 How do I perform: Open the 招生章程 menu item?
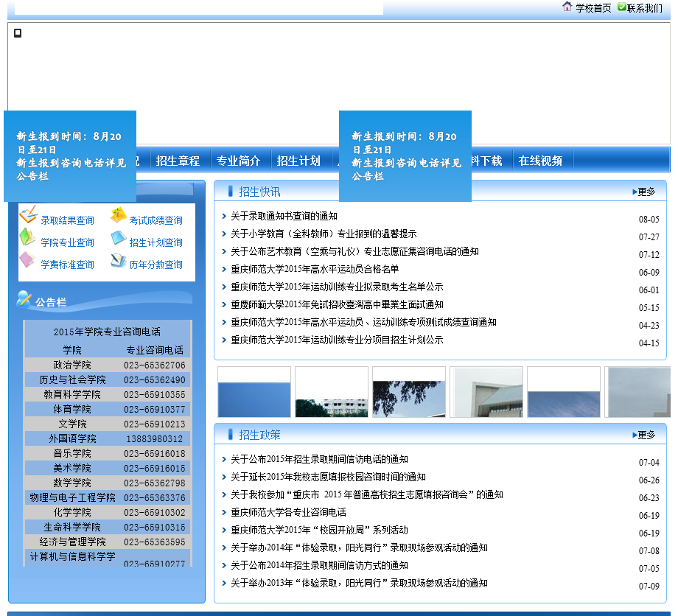tap(178, 161)
